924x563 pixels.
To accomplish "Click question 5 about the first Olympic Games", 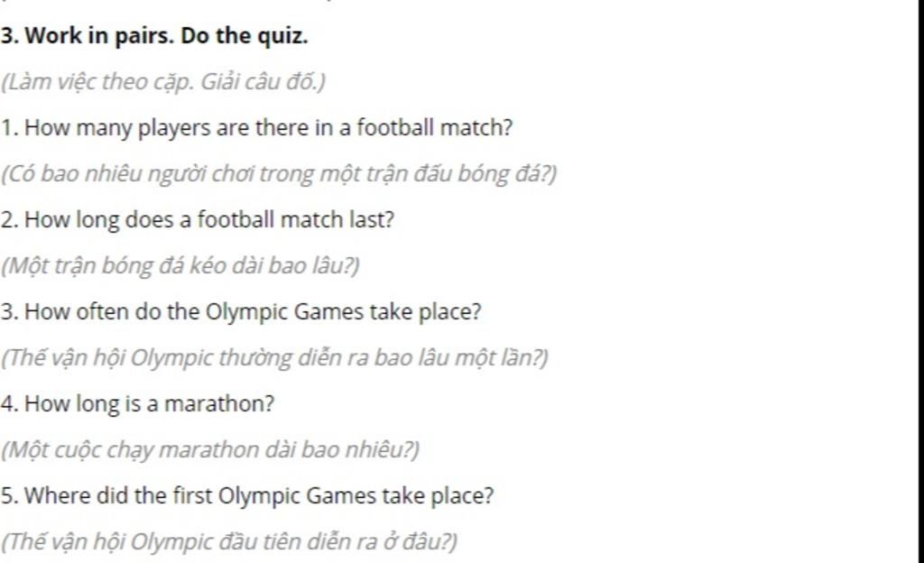I will [247, 496].
